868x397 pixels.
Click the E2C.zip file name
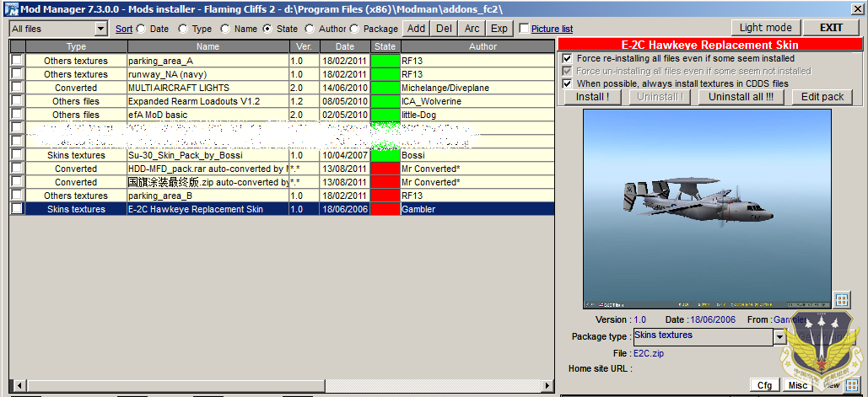(x=648, y=353)
